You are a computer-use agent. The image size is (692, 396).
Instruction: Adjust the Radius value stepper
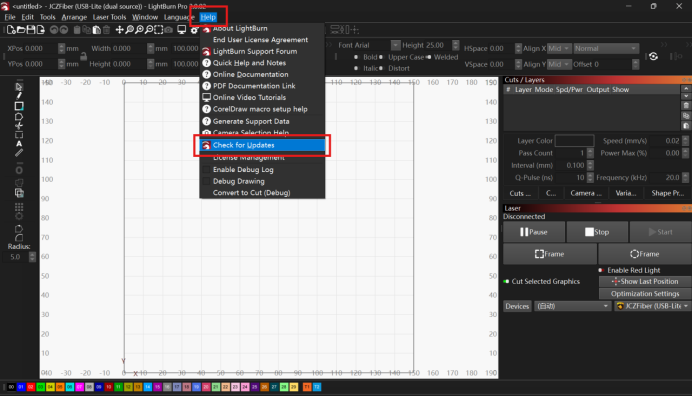point(32,257)
